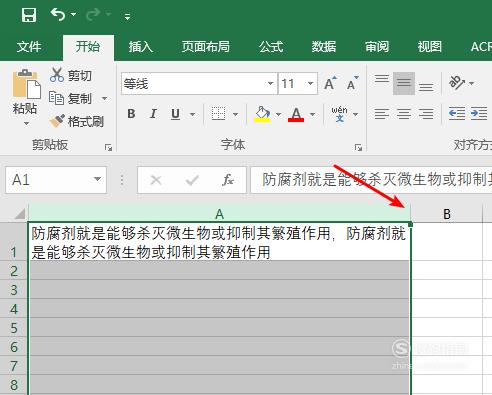Open the Name Box dropdown arrow

[x=97, y=179]
